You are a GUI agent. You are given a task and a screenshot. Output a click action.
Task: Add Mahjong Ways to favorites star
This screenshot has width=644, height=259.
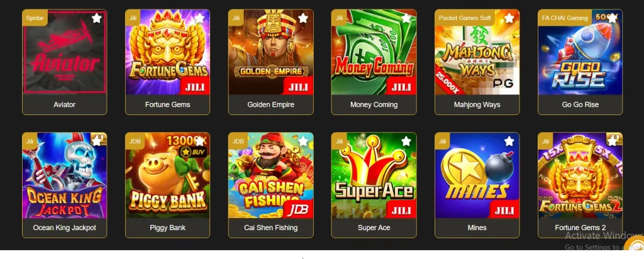tap(509, 18)
